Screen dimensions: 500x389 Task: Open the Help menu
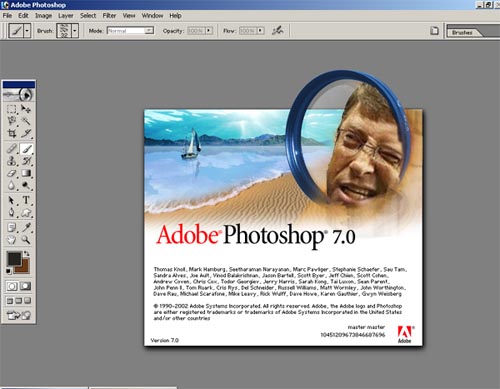point(175,16)
